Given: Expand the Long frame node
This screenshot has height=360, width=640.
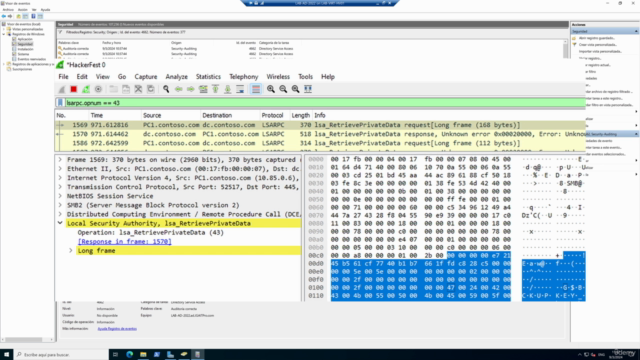Looking at the screenshot, I should point(71,251).
